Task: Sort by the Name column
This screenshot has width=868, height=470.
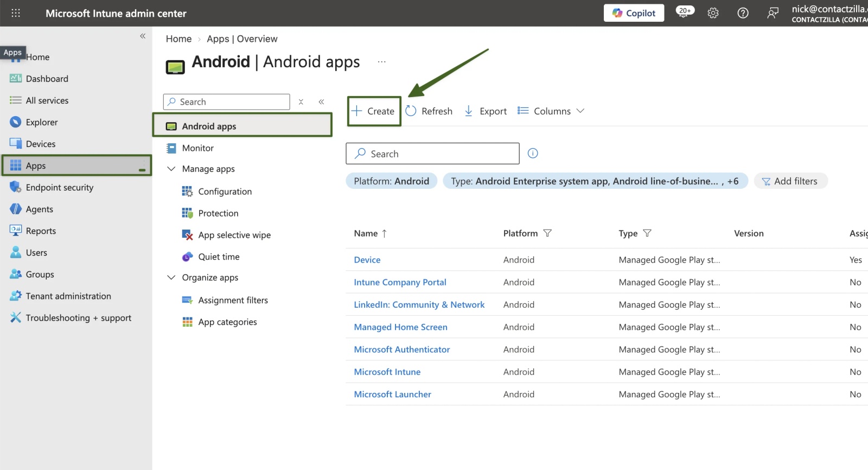Action: (x=370, y=233)
